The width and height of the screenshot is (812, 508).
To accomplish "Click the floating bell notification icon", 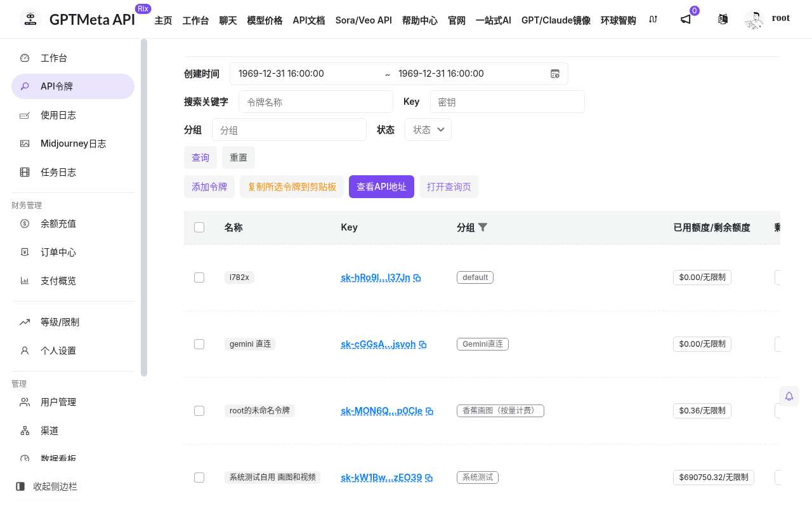I will tap(789, 396).
